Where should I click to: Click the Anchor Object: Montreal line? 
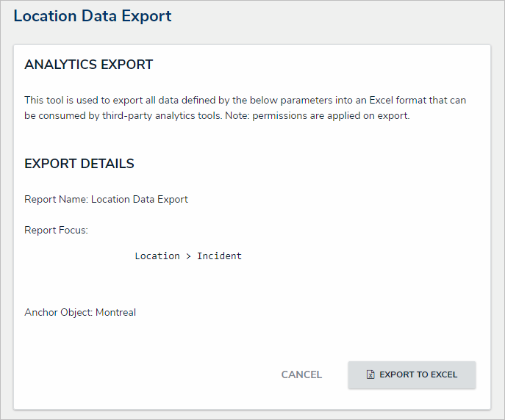click(80, 313)
